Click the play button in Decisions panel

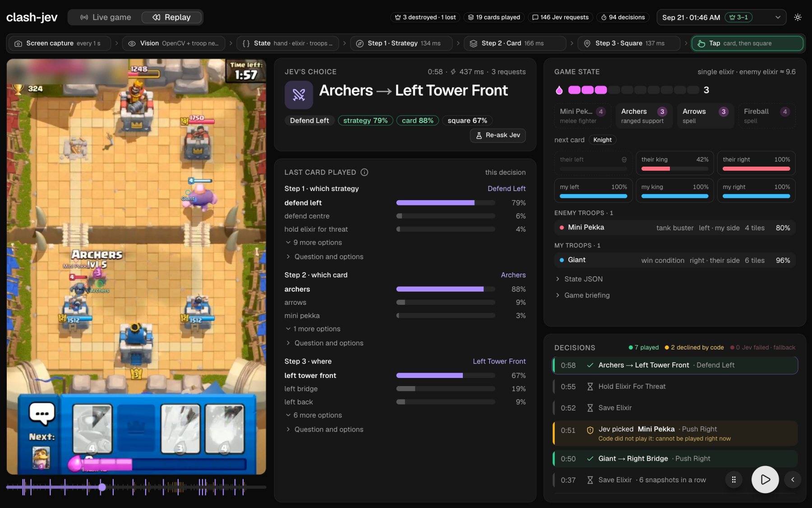pyautogui.click(x=765, y=480)
